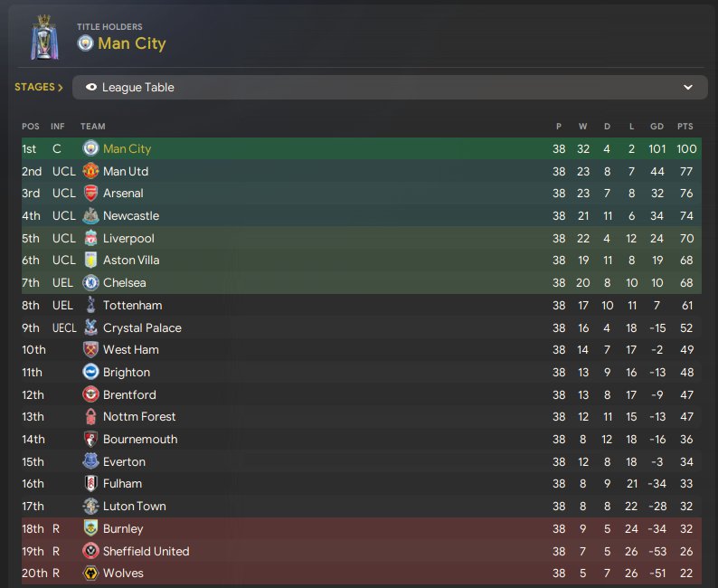
Task: Click the Wolves club crest
Action: [90, 574]
